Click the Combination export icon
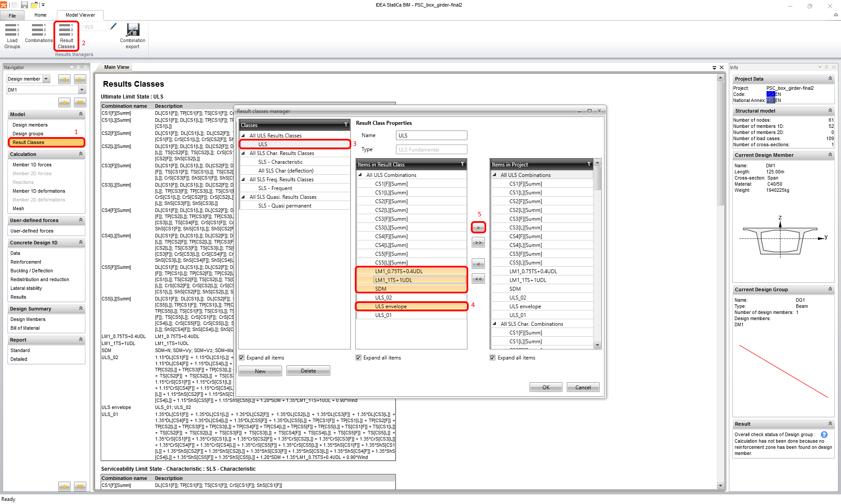 coord(132,35)
